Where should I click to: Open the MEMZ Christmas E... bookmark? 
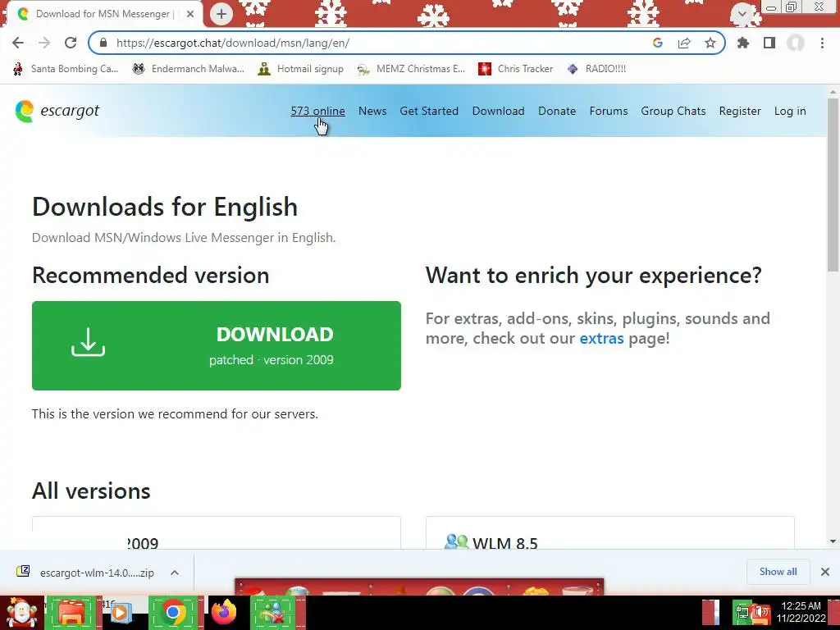(411, 69)
